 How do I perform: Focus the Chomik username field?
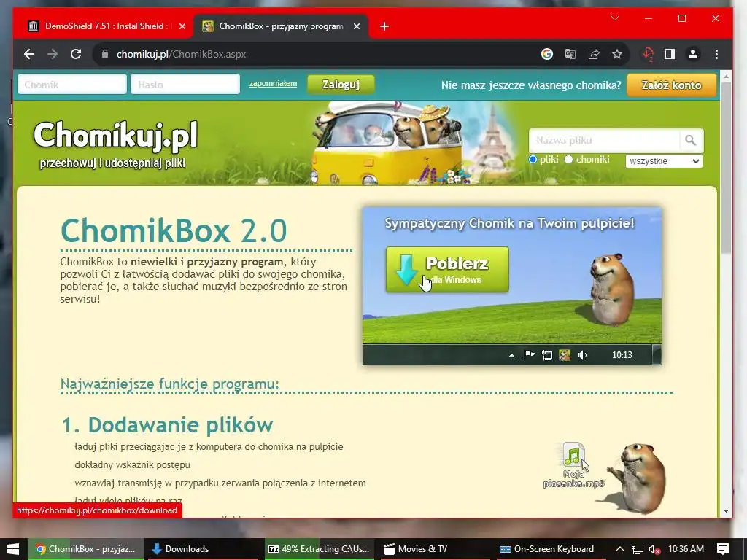point(72,85)
